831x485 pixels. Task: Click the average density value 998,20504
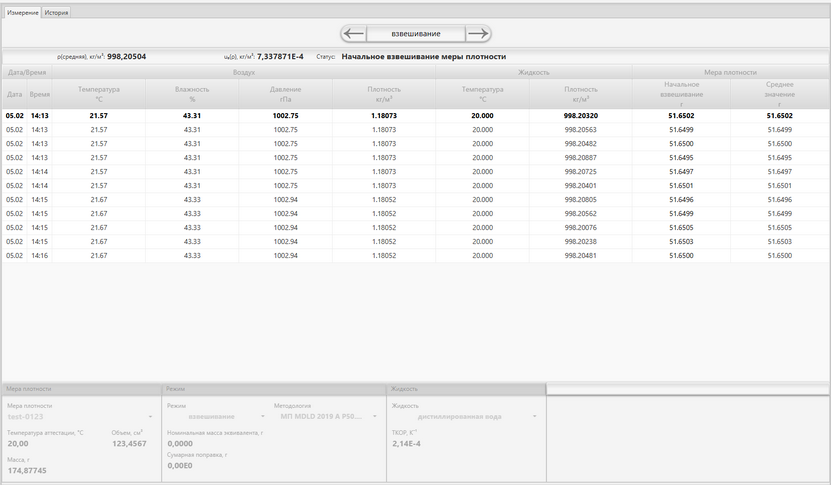point(127,57)
